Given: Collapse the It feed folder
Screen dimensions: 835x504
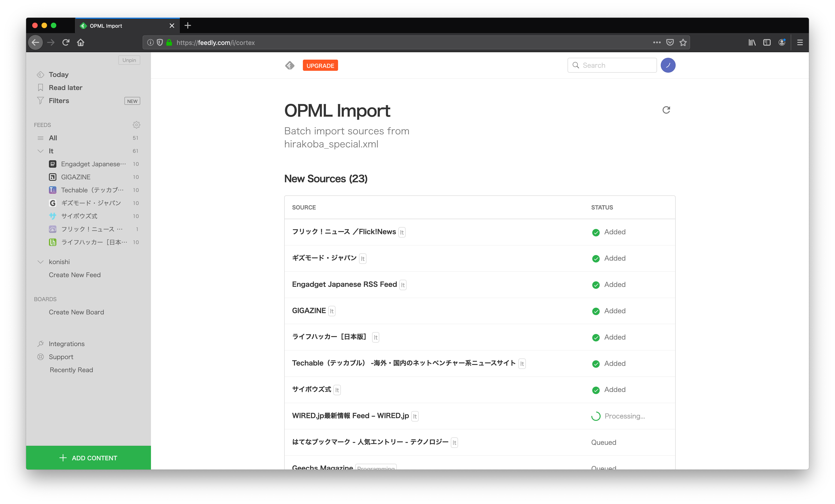Looking at the screenshot, I should coord(41,151).
